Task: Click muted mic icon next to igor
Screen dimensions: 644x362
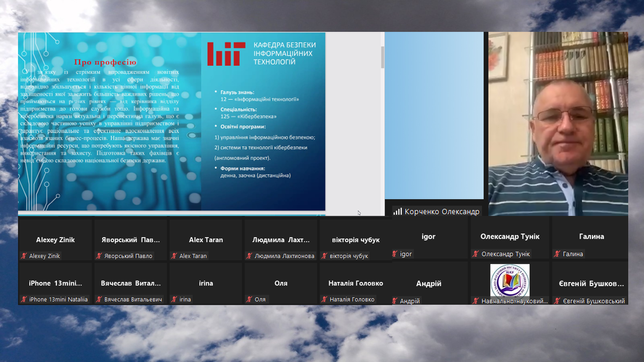Action: (x=395, y=254)
